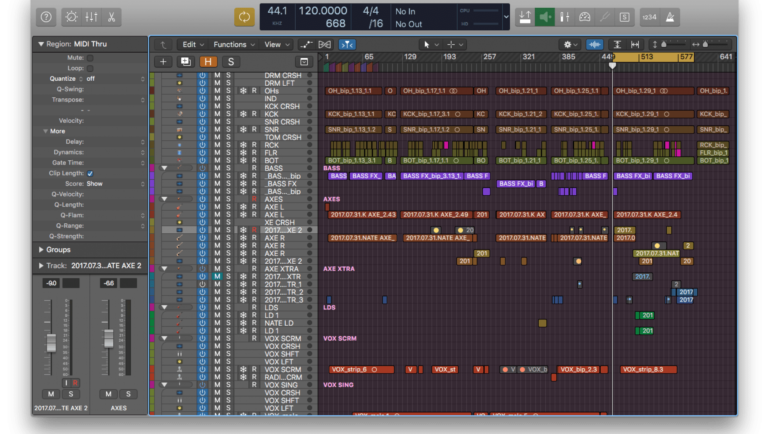Click the Score Show value
The image size is (768, 434).
coord(95,184)
